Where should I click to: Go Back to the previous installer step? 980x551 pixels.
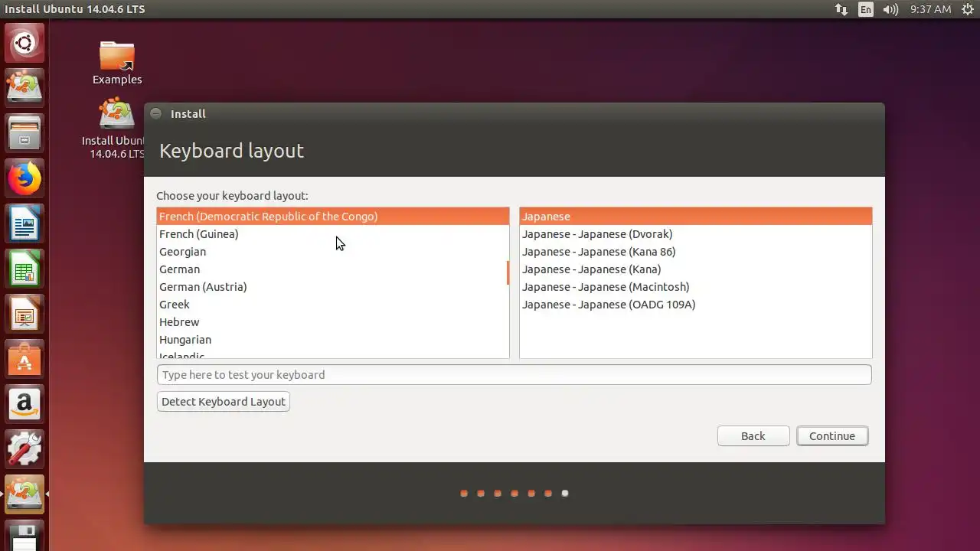click(753, 436)
